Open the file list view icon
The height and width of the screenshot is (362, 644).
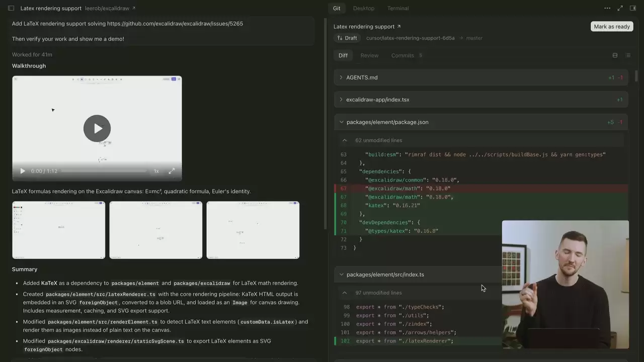(x=628, y=55)
